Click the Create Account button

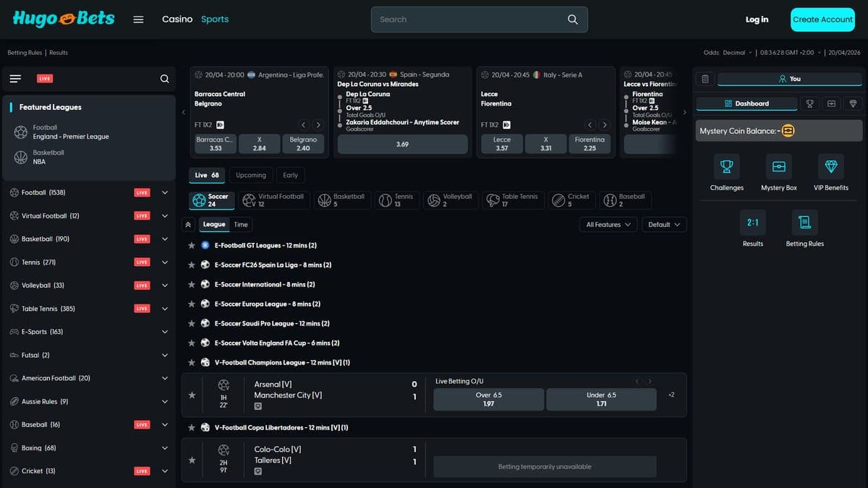coord(822,20)
